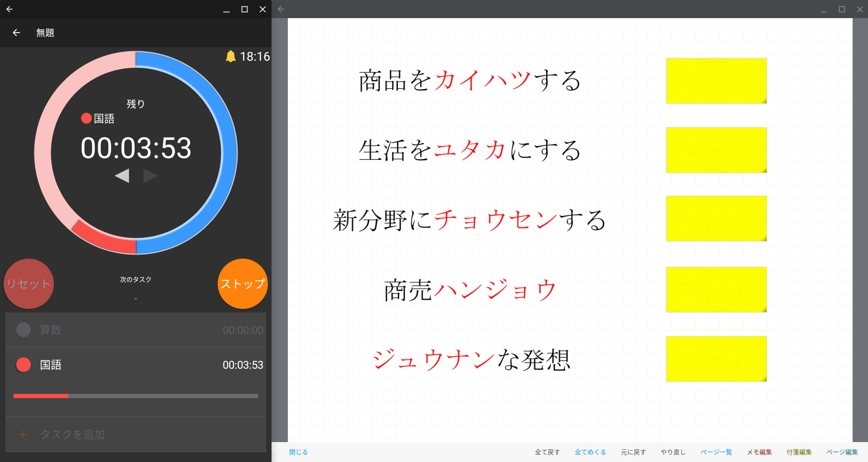Uncover the sticky note next to チョウセン

click(716, 218)
